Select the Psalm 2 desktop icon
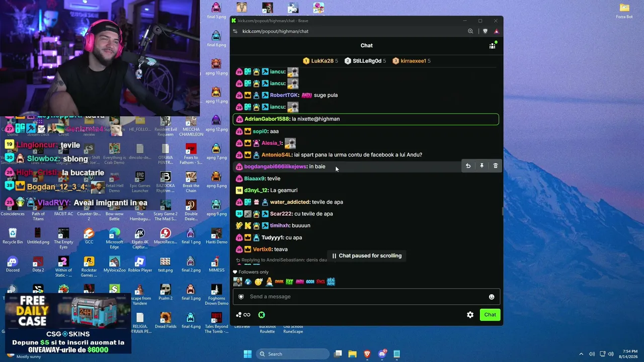The height and width of the screenshot is (362, 644). (x=166, y=292)
